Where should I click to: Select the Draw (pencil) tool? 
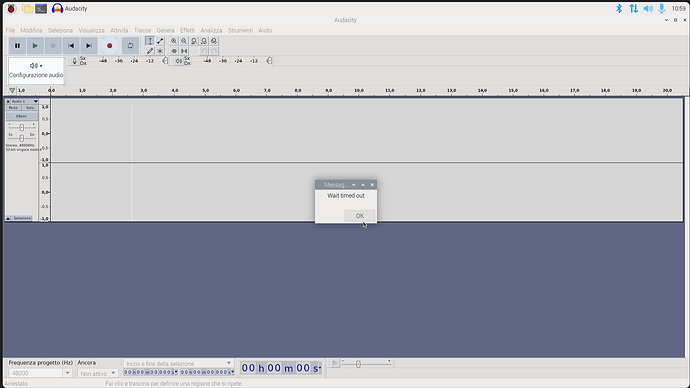pyautogui.click(x=150, y=51)
